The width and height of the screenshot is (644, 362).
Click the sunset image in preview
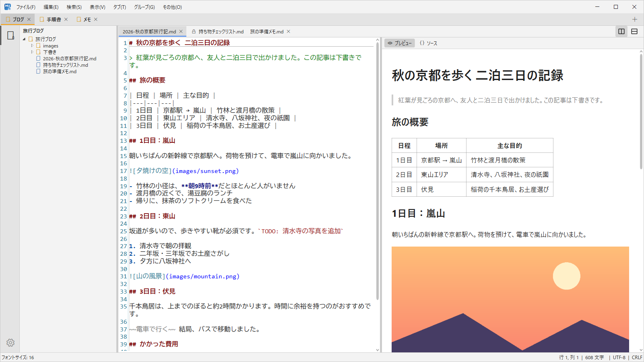510,299
